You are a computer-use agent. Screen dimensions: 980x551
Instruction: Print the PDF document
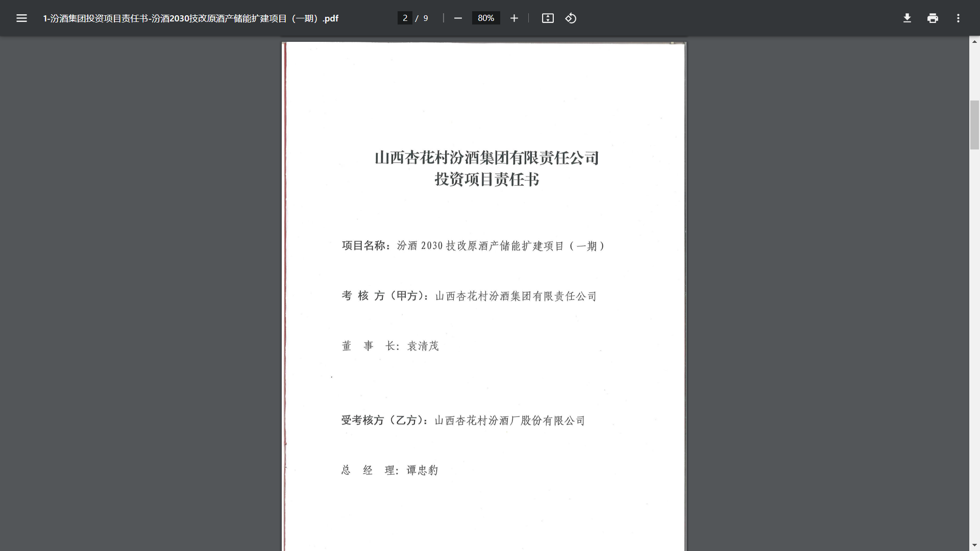click(933, 18)
